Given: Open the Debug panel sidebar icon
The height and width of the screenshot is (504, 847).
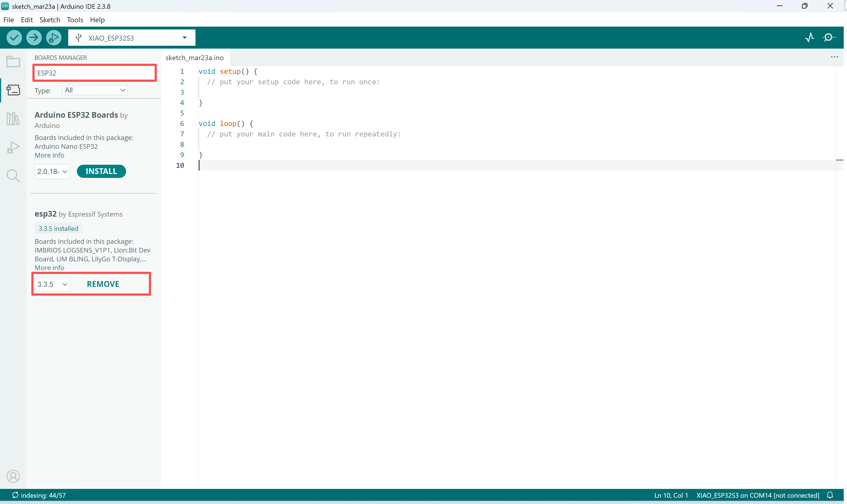Looking at the screenshot, I should click(x=13, y=147).
